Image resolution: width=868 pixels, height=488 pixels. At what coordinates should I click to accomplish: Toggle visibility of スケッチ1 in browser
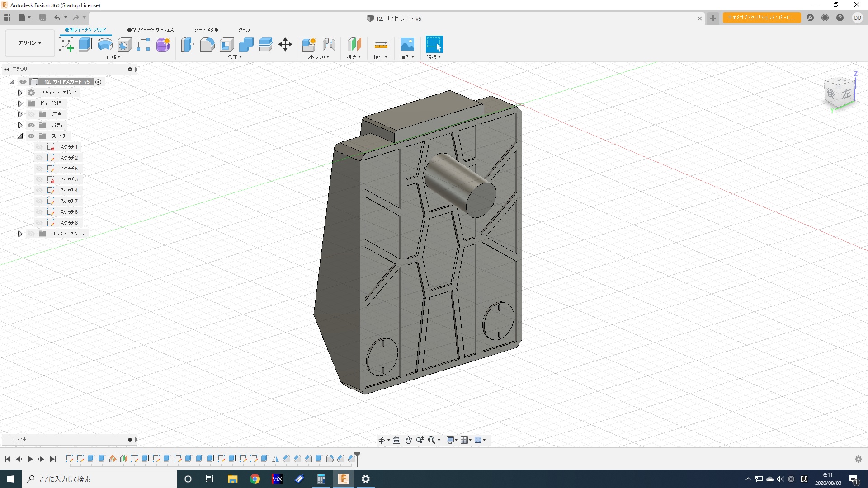(39, 147)
